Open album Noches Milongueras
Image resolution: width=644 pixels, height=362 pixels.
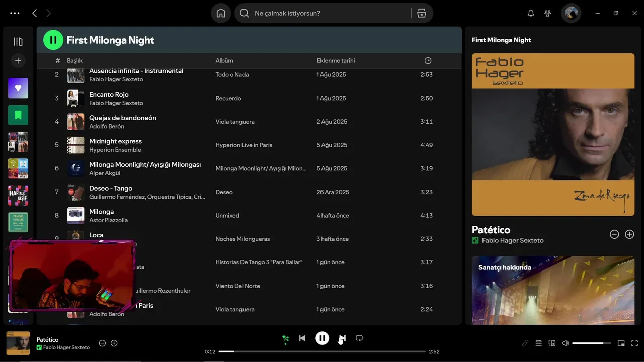243,239
